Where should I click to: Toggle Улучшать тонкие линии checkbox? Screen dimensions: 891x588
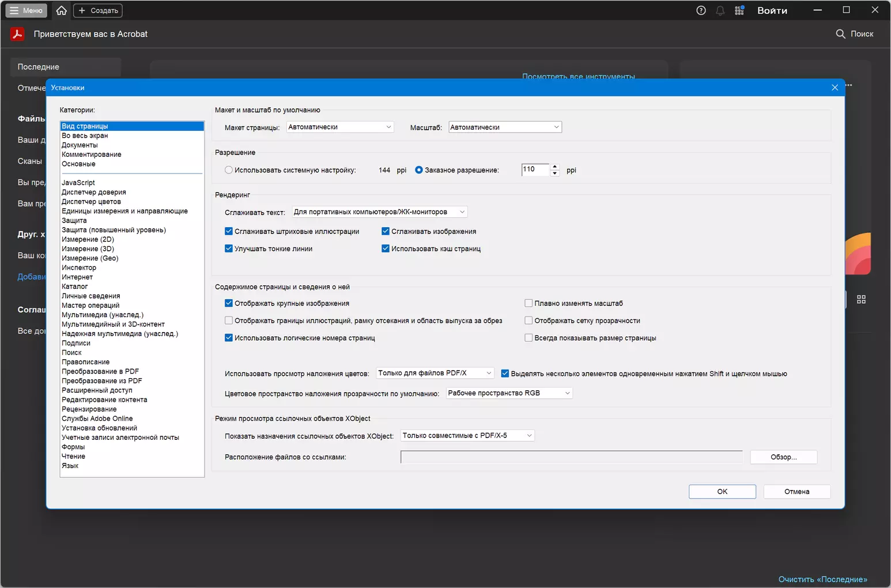229,248
